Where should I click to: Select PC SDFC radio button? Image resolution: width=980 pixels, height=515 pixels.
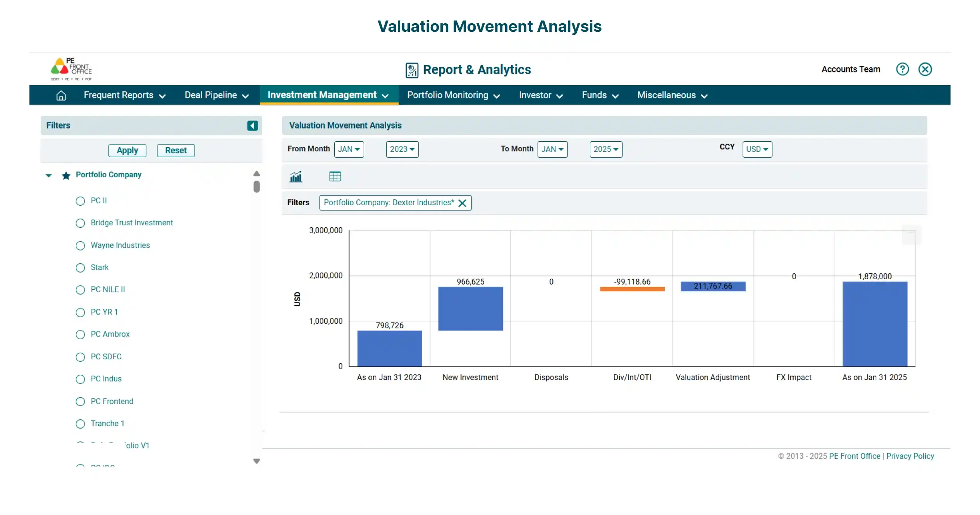[x=80, y=357]
